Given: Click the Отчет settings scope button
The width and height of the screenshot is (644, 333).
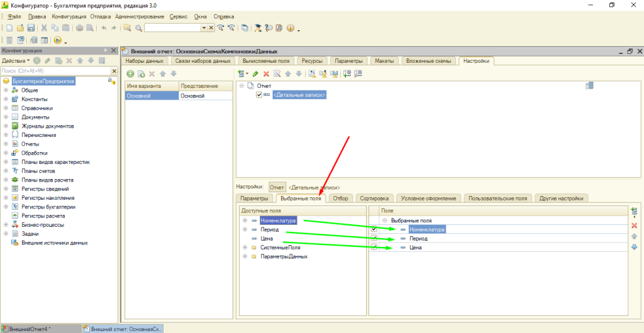Looking at the screenshot, I should 277,187.
